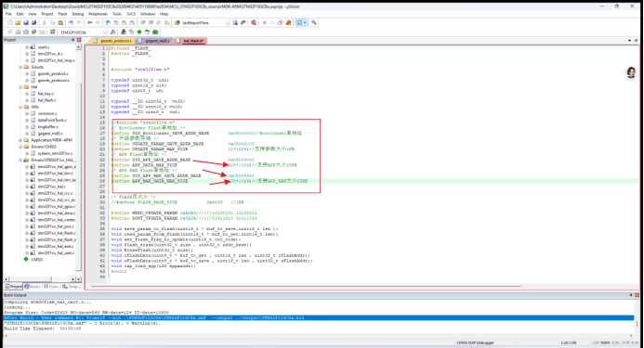This screenshot has width=644, height=348.
Task: Open editor tab list dropdown arrow
Action: 629,41
